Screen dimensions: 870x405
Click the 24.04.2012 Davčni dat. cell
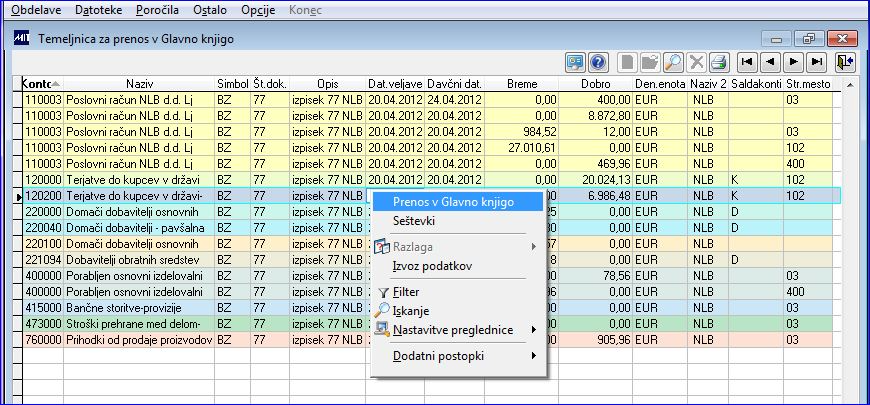click(x=454, y=100)
